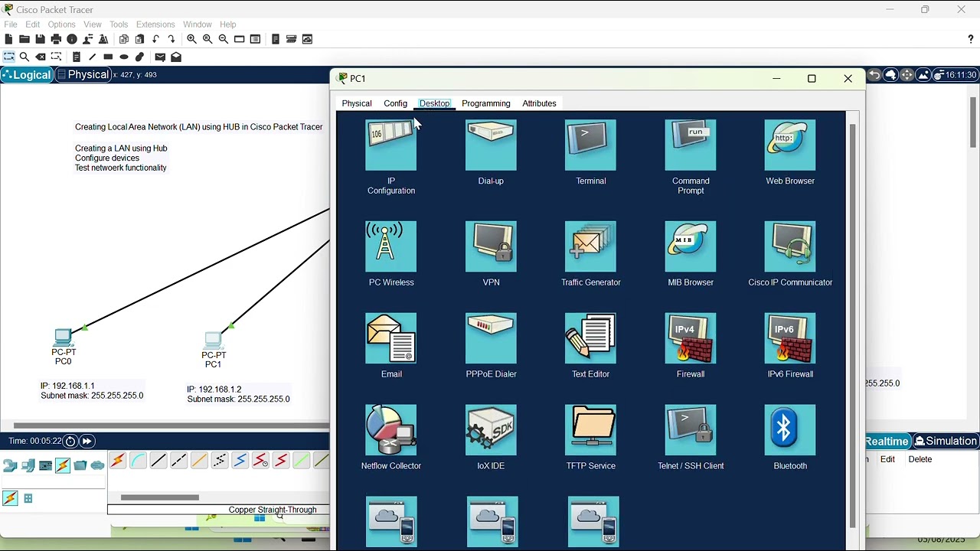
Task: Open the Options menu
Action: pyautogui.click(x=61, y=24)
